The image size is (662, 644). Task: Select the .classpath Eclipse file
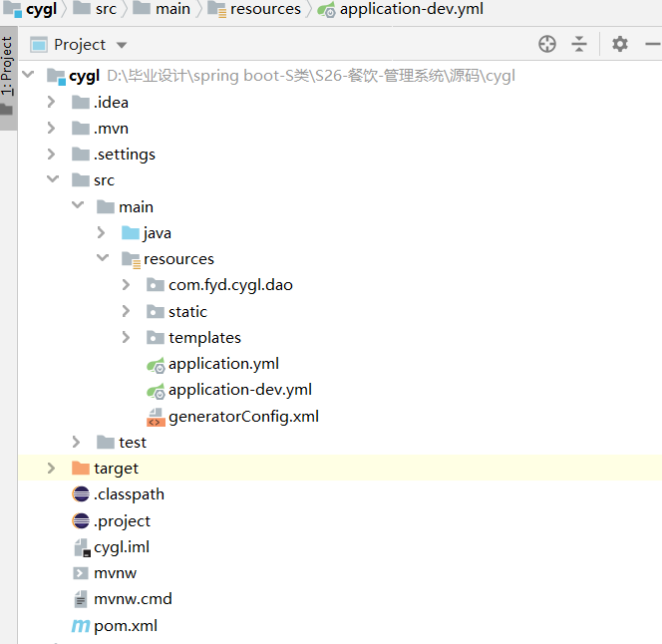click(x=128, y=494)
